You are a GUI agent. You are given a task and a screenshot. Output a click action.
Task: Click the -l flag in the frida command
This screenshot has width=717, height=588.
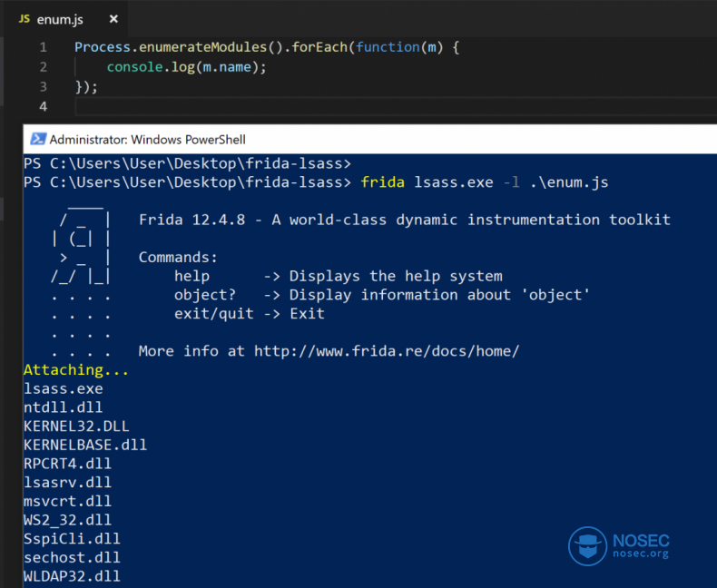coord(511,182)
